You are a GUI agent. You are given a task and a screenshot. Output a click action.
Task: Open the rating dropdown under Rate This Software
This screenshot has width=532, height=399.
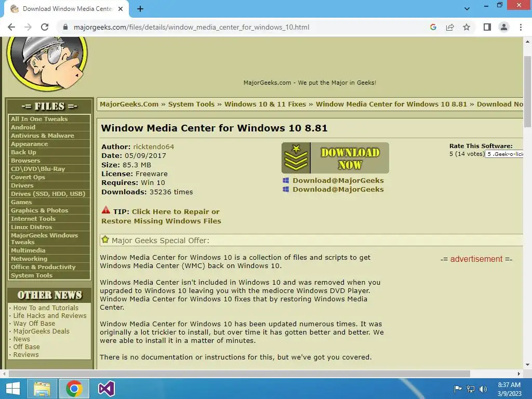(x=504, y=154)
